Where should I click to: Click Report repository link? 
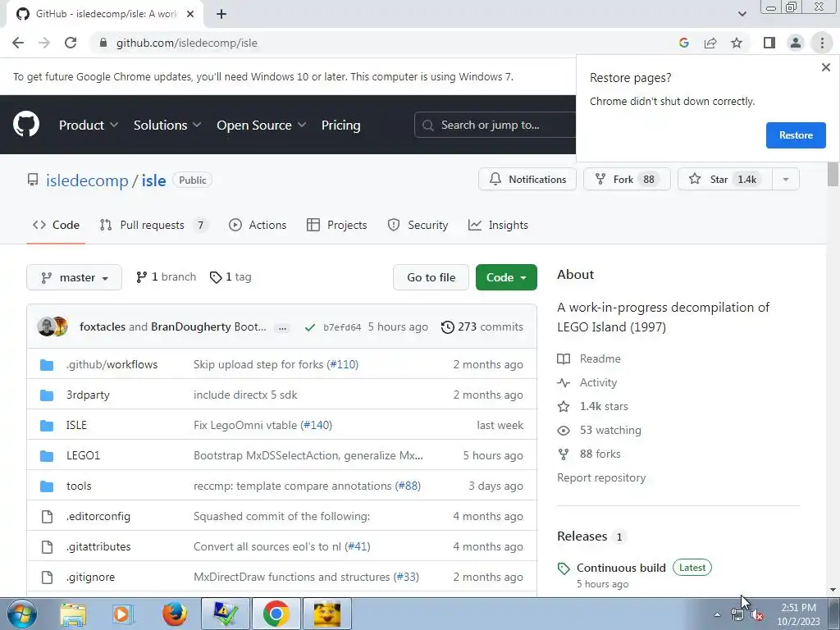tap(601, 477)
